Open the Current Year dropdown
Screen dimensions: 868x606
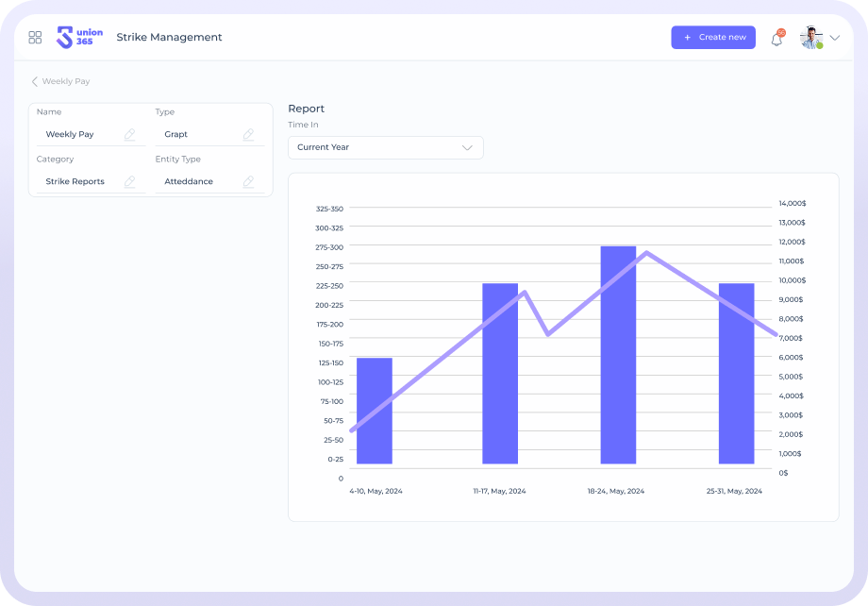tap(385, 147)
